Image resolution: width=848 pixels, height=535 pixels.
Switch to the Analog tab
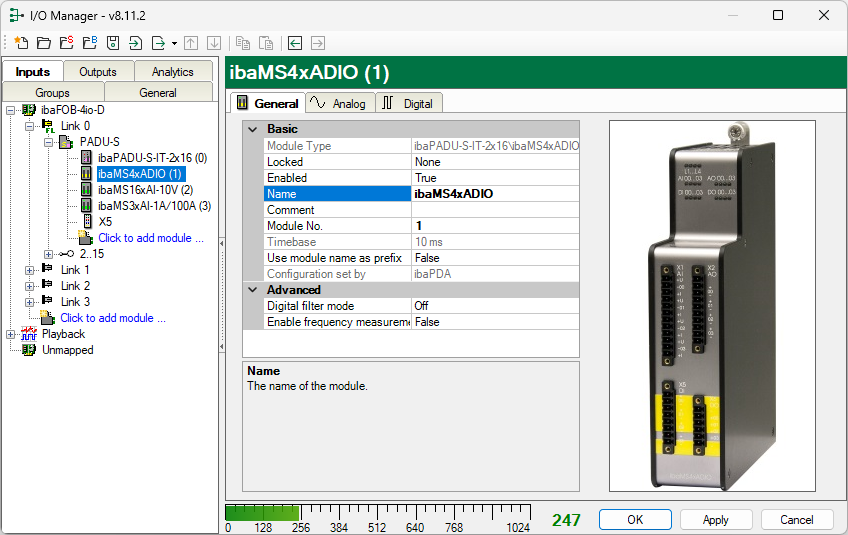pos(338,103)
